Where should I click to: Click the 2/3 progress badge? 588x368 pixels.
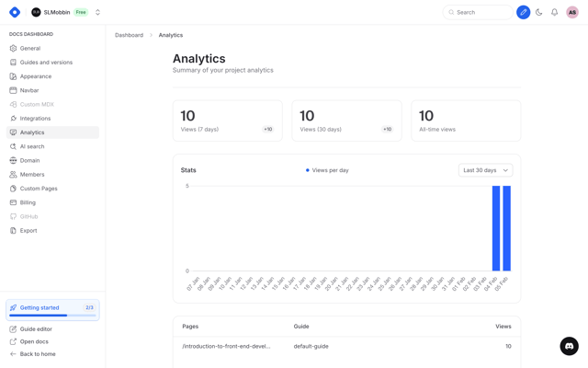click(89, 307)
